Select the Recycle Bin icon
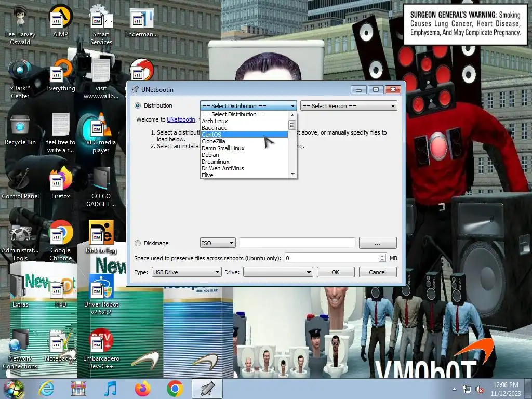 [20, 130]
